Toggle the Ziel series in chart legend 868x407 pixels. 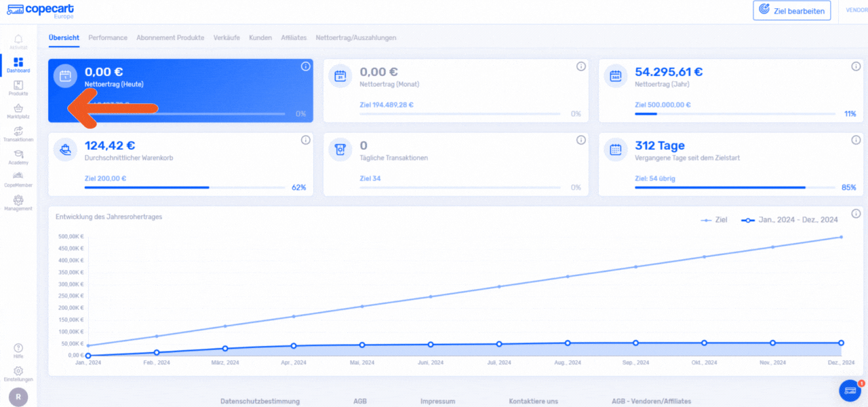pyautogui.click(x=714, y=220)
